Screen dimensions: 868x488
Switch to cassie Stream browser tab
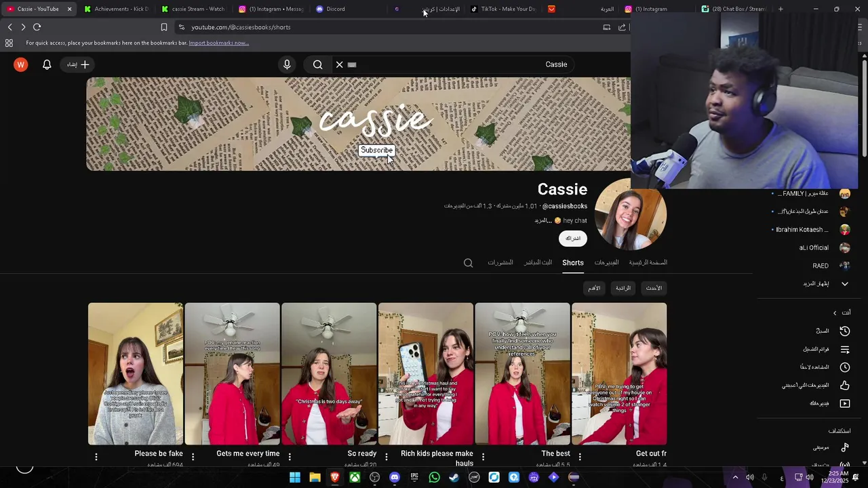coord(193,9)
